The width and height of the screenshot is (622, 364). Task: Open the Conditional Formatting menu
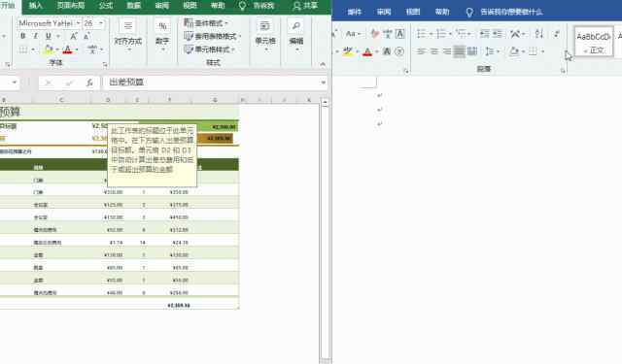(x=206, y=23)
